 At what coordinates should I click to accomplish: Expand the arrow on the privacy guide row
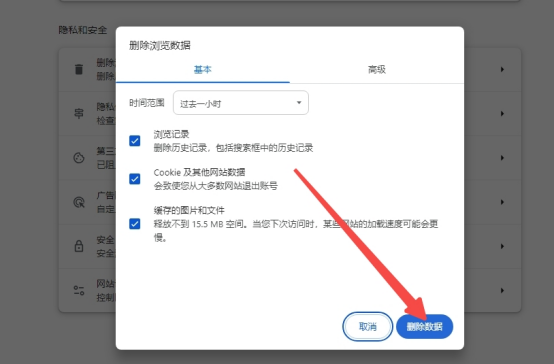tap(502, 113)
